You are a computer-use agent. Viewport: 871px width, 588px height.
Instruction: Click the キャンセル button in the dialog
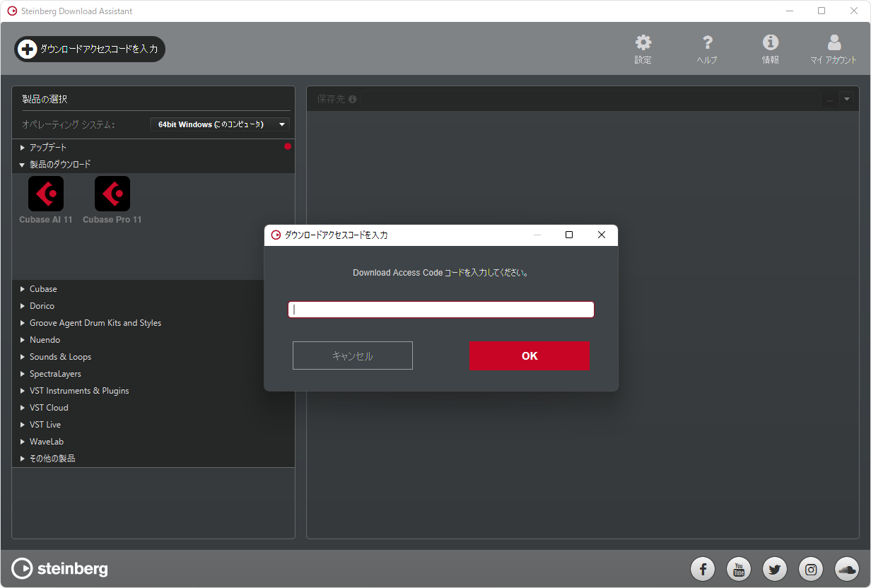tap(353, 355)
